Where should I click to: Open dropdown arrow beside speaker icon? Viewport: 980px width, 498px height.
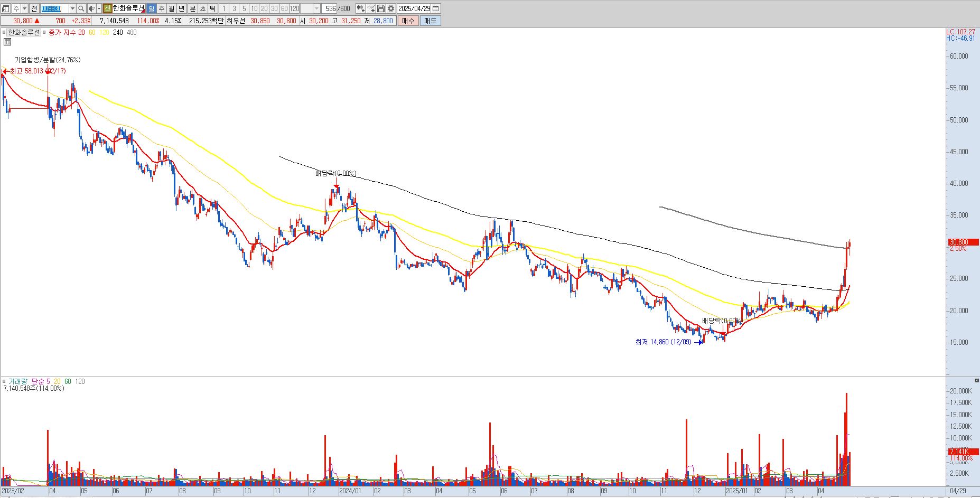click(99, 8)
